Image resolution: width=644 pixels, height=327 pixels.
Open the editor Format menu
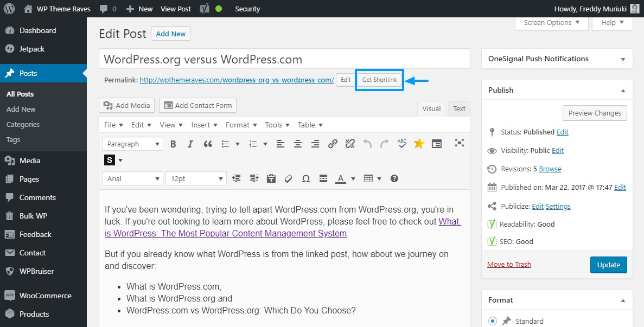(x=241, y=125)
